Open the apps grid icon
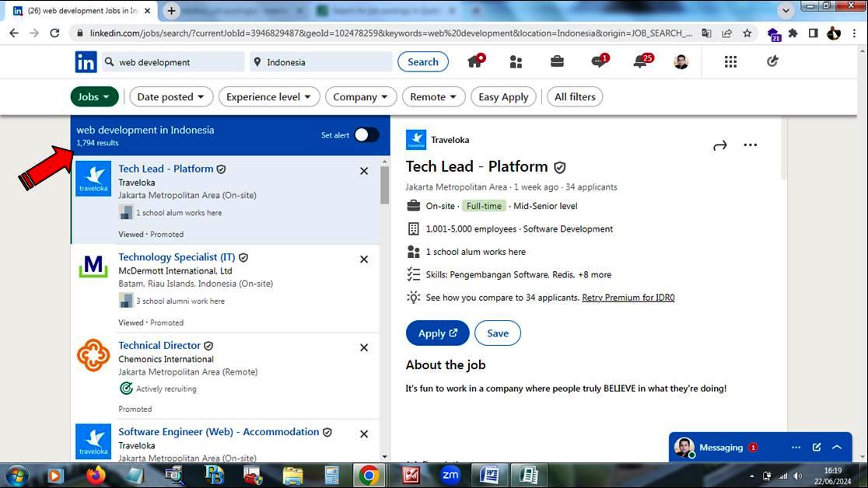 (730, 62)
